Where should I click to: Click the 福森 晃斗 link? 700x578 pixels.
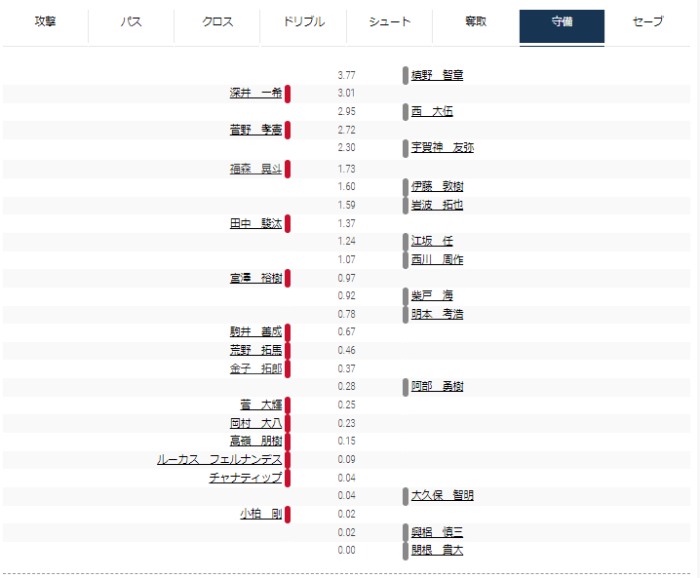point(255,169)
